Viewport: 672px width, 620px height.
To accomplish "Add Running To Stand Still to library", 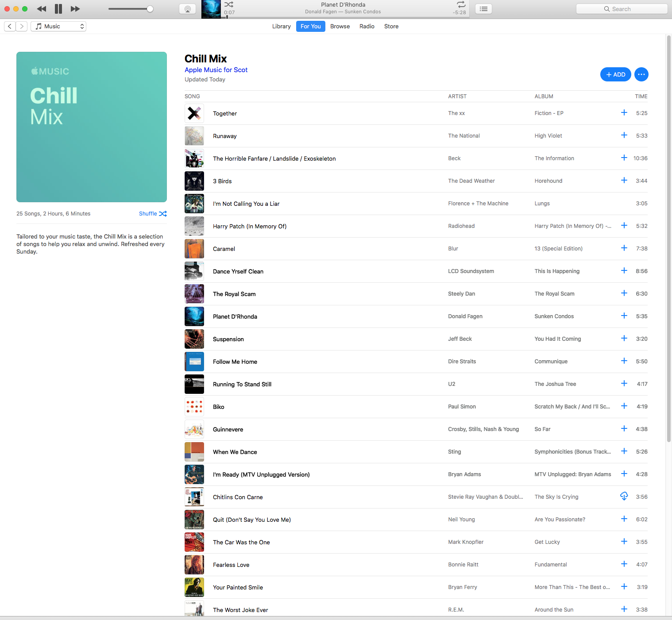I will click(x=624, y=384).
